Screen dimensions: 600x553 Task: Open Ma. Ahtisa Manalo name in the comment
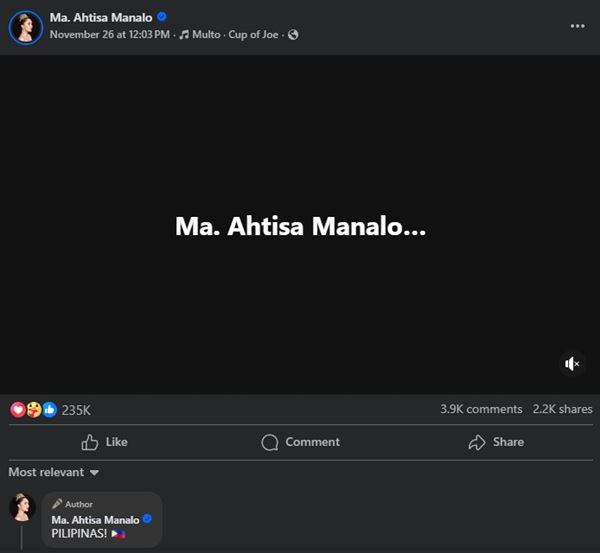click(95, 520)
